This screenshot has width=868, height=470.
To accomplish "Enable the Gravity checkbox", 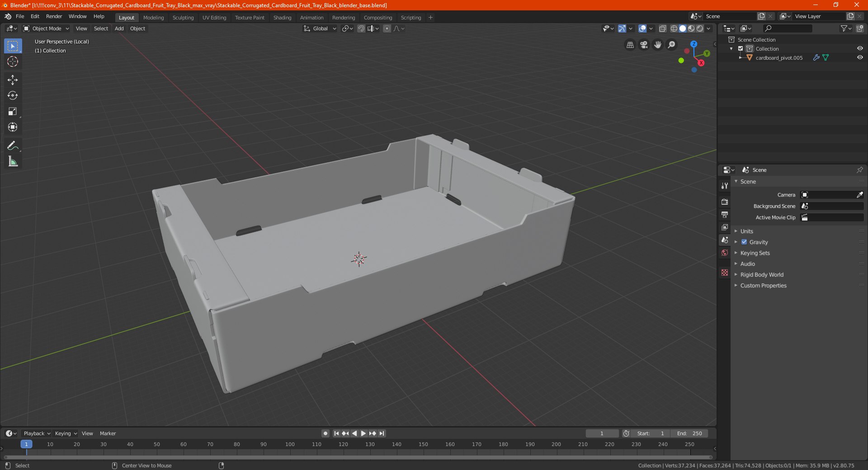I will click(744, 242).
